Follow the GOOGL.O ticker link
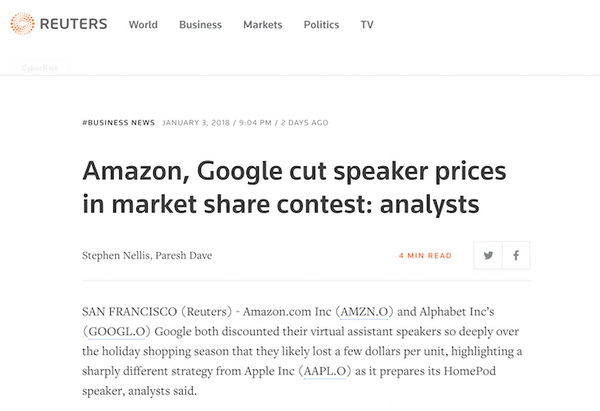This screenshot has height=411, width=600. (116, 331)
